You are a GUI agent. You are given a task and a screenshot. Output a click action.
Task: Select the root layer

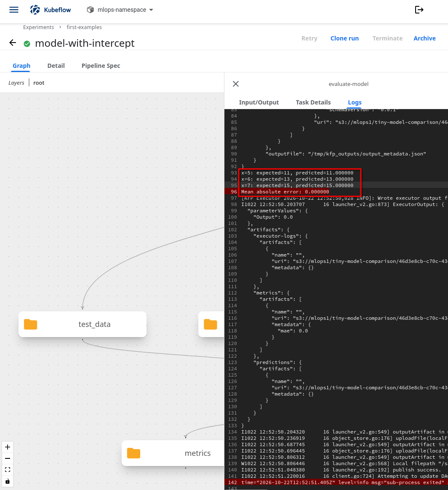click(x=39, y=83)
